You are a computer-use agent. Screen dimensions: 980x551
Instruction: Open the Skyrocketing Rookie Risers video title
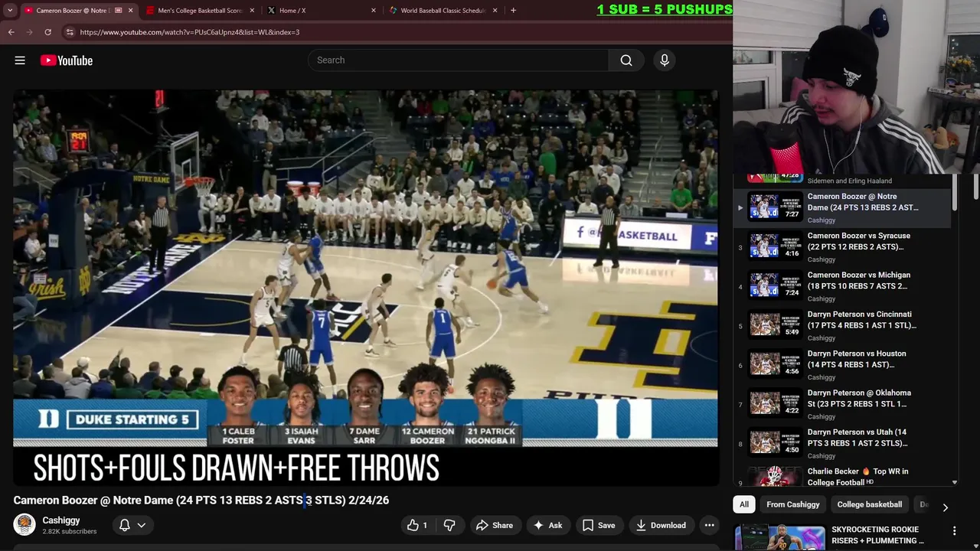tap(877, 535)
